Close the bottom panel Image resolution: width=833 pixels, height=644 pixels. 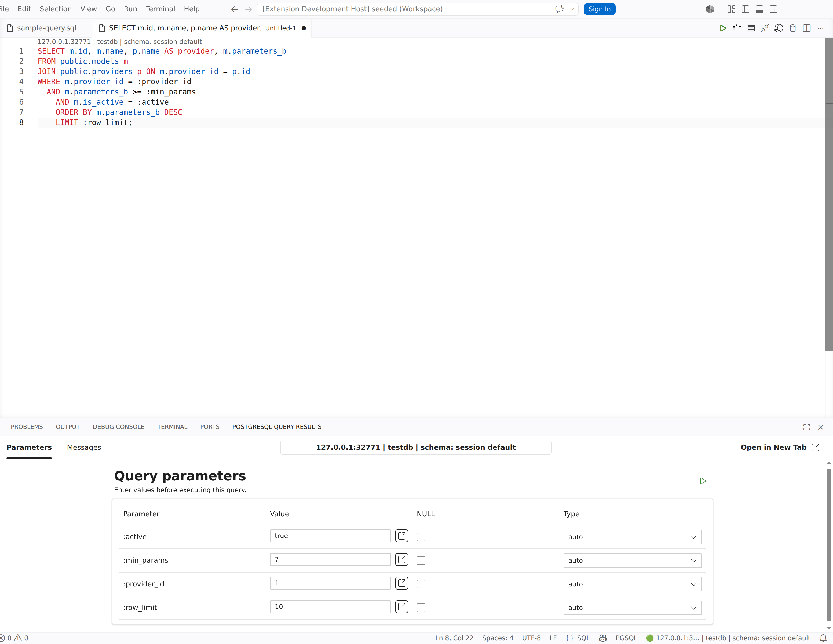pyautogui.click(x=821, y=427)
